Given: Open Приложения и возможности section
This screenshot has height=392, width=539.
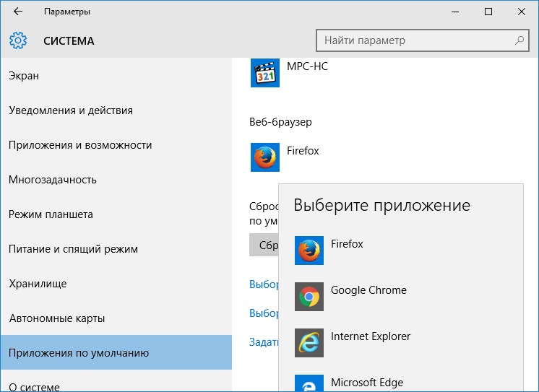Looking at the screenshot, I should 116,145.
